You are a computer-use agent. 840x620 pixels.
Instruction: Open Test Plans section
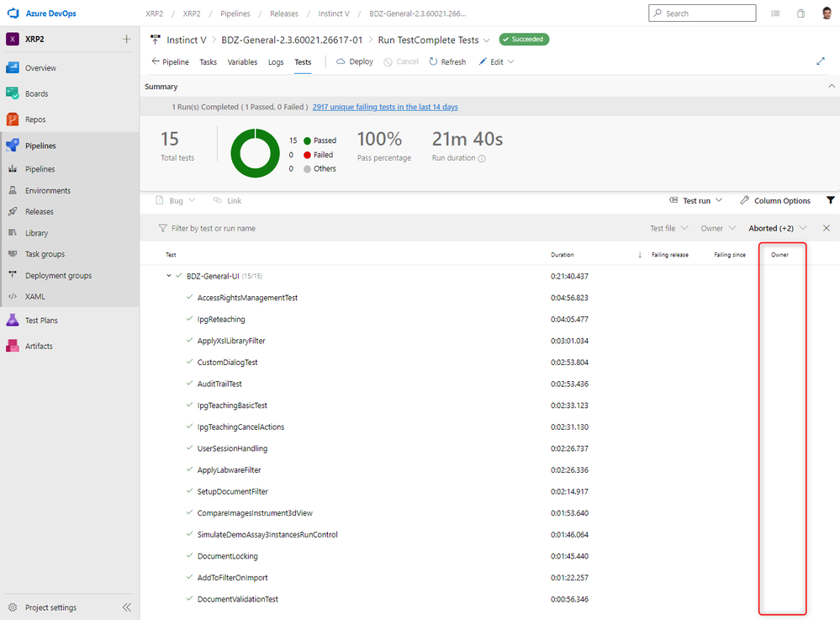tap(41, 321)
